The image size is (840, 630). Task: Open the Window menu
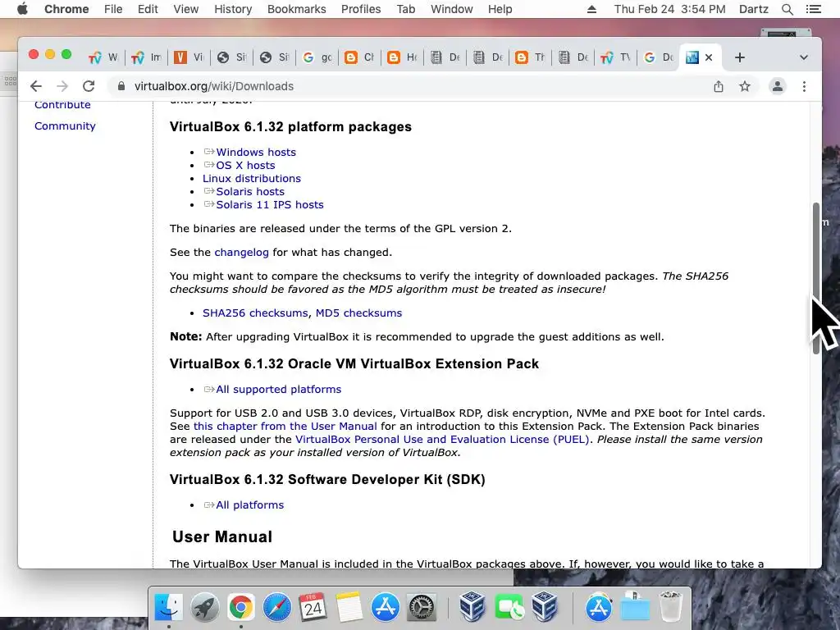[452, 9]
